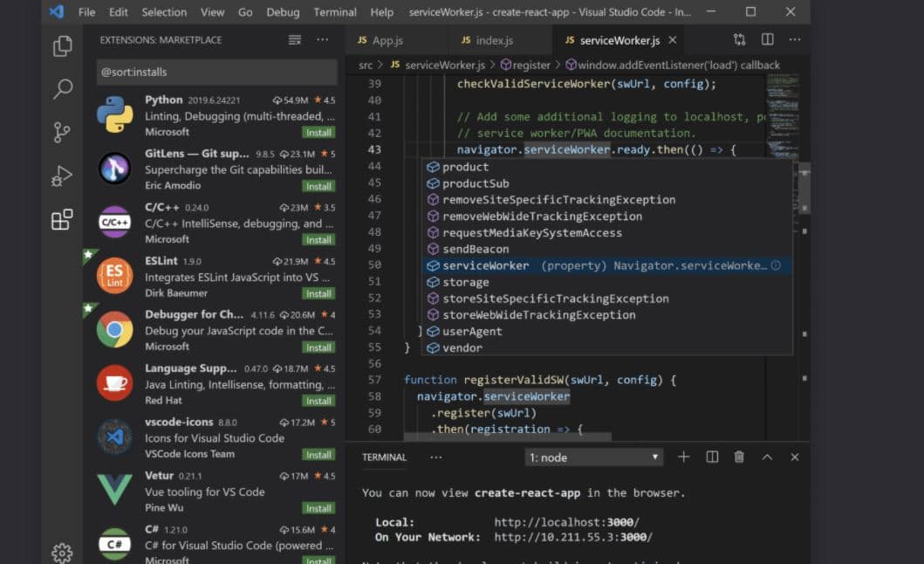The image size is (924, 564).
Task: Maximize the terminal panel with the chevron
Action: [765, 456]
